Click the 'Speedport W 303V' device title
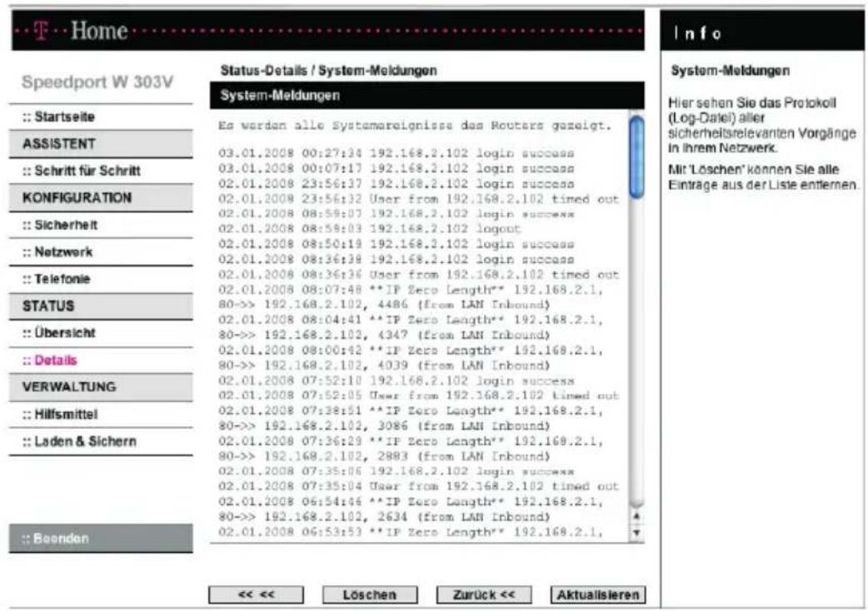 (97, 82)
